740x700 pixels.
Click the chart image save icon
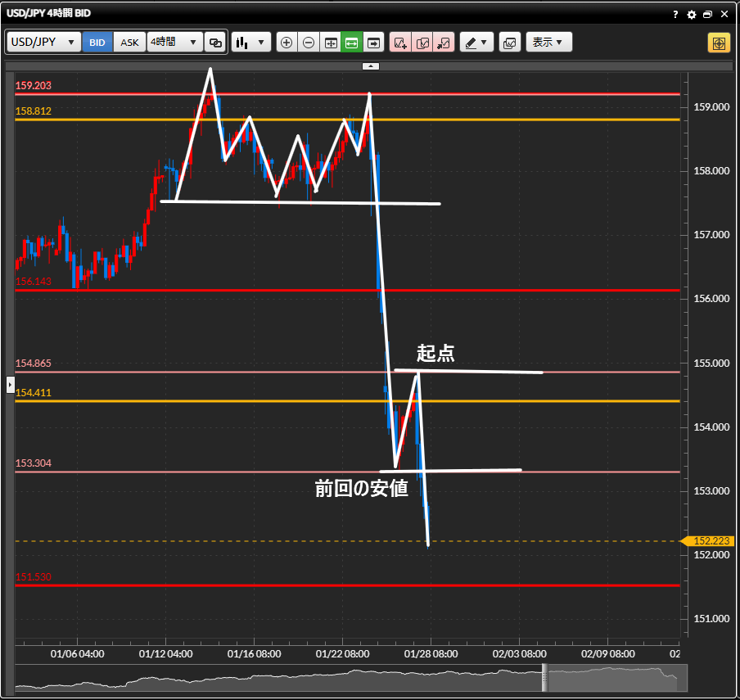tap(510, 42)
